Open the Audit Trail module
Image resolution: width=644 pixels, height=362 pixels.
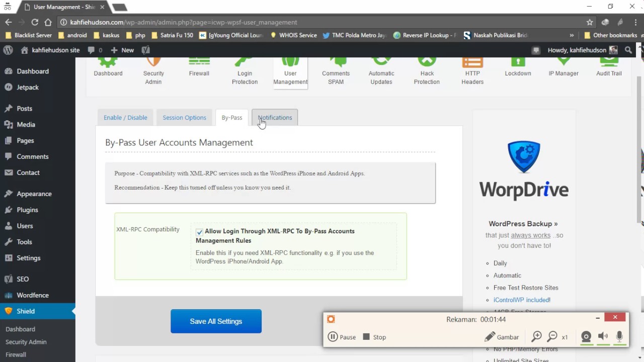tap(609, 67)
